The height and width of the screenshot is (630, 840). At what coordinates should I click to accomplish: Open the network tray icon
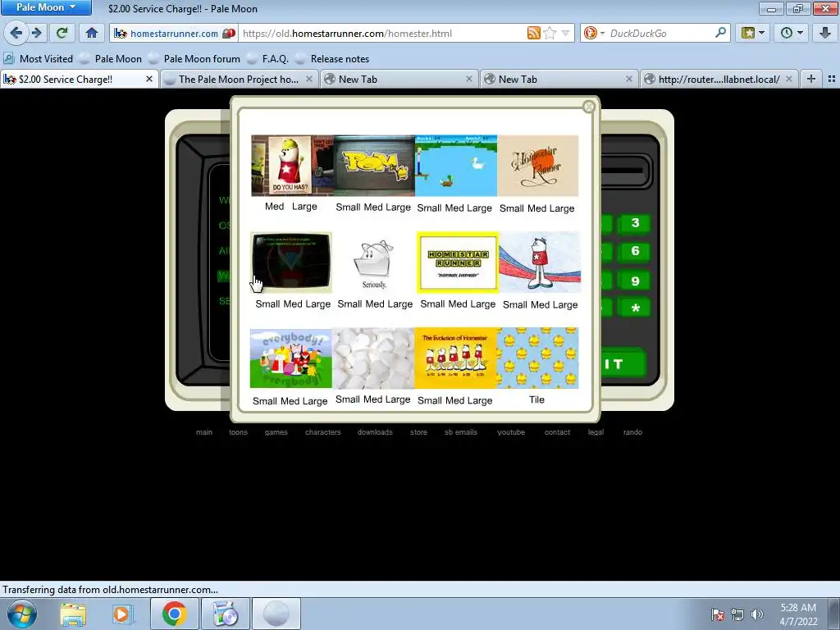pyautogui.click(x=737, y=614)
